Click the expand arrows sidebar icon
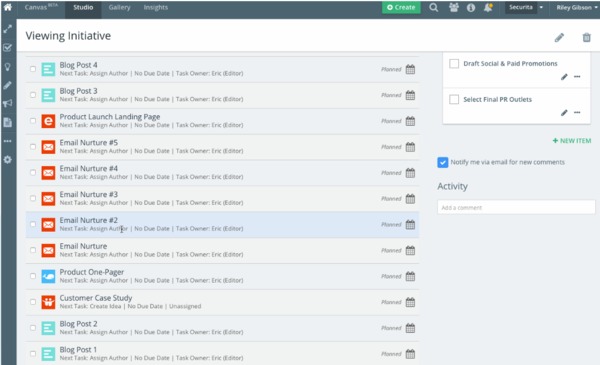The height and width of the screenshot is (365, 600). pos(8,29)
